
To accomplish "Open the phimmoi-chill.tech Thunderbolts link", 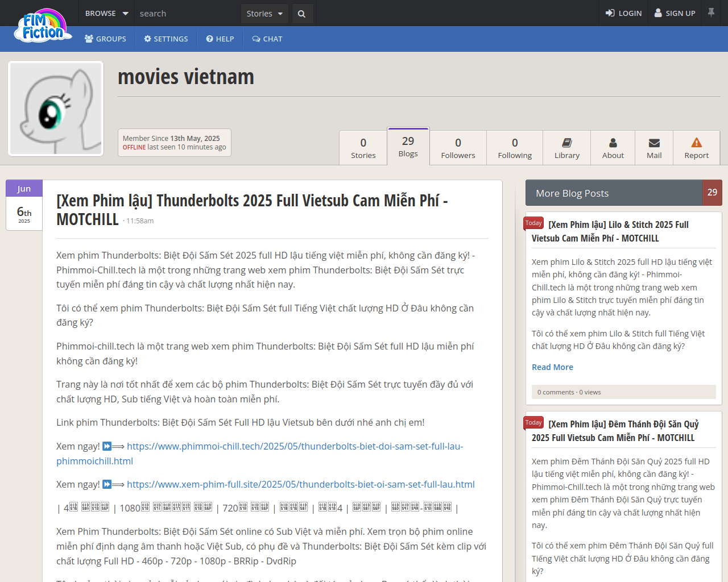I will click(260, 454).
